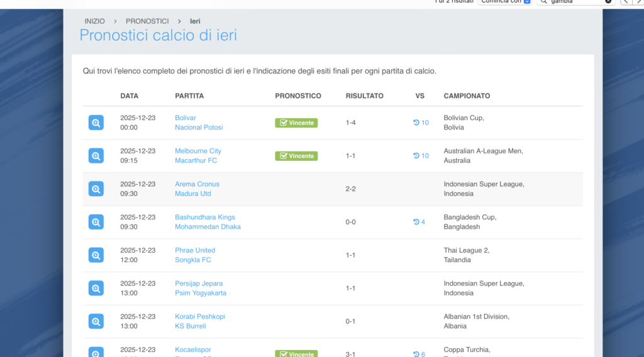Click magnifier icon for Bashundhara Kings row

(x=96, y=222)
